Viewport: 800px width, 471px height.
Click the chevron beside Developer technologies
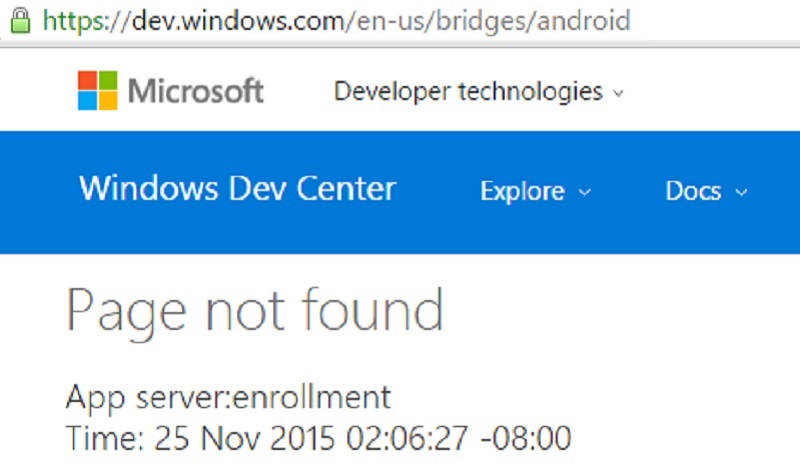coord(618,93)
